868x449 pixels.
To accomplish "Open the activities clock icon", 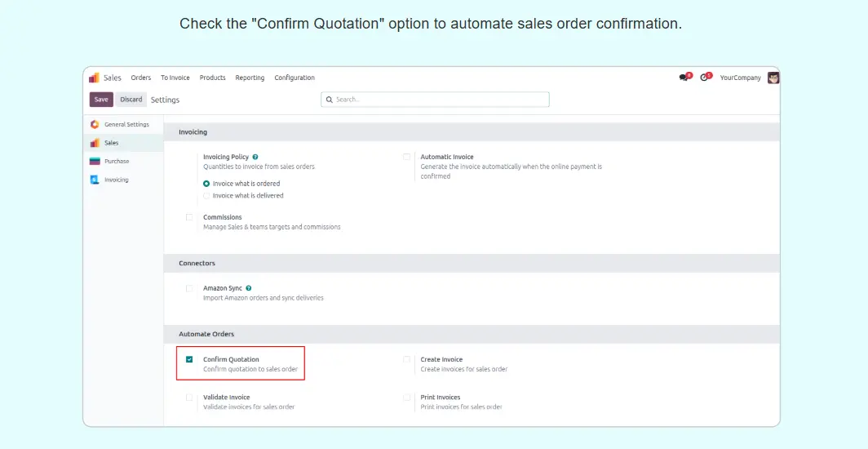I will coord(704,78).
